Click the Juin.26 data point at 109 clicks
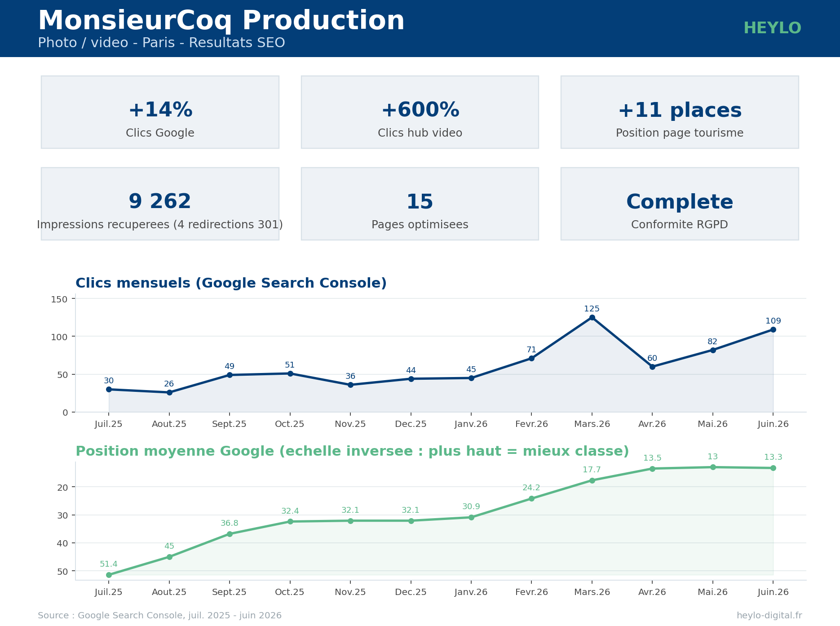The width and height of the screenshot is (840, 626). tap(773, 329)
